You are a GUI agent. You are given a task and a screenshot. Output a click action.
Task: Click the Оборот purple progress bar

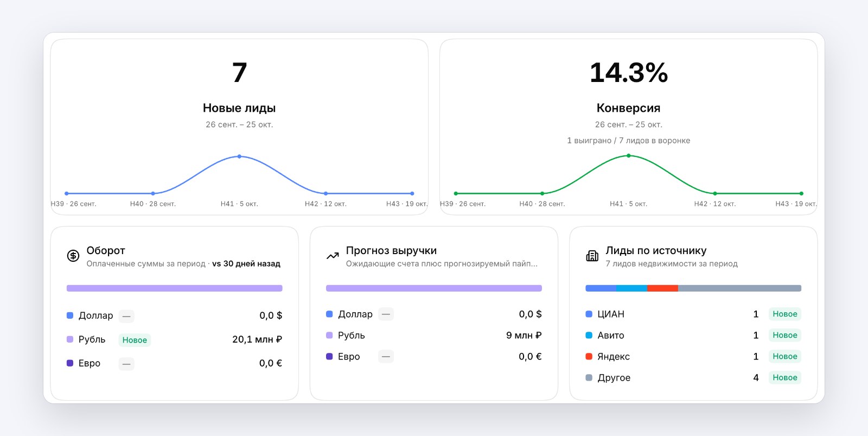point(175,288)
